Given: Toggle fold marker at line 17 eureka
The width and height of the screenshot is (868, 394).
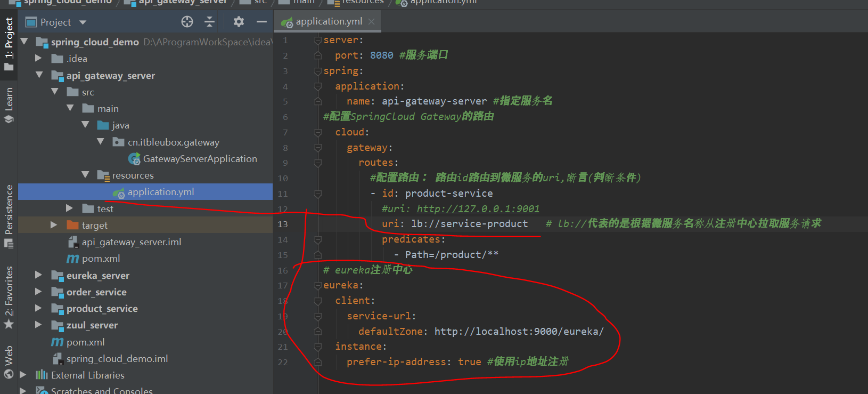Looking at the screenshot, I should point(318,285).
